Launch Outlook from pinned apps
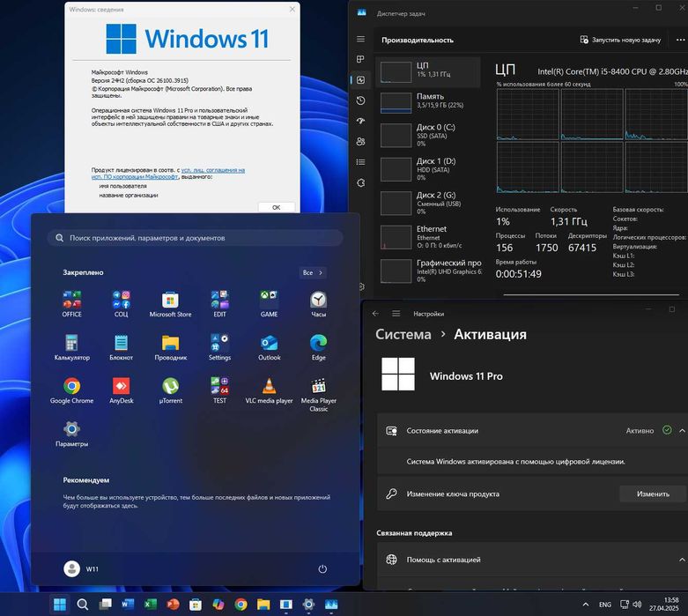 pyautogui.click(x=269, y=347)
